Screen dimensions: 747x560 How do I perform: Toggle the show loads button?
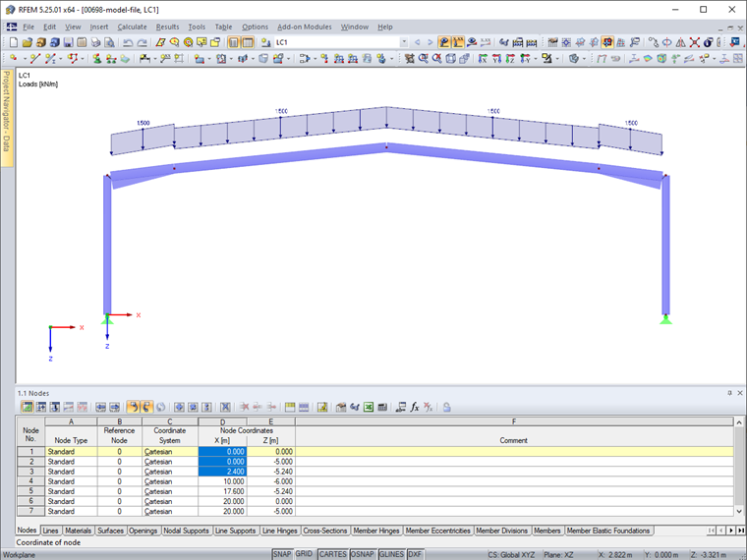[444, 42]
